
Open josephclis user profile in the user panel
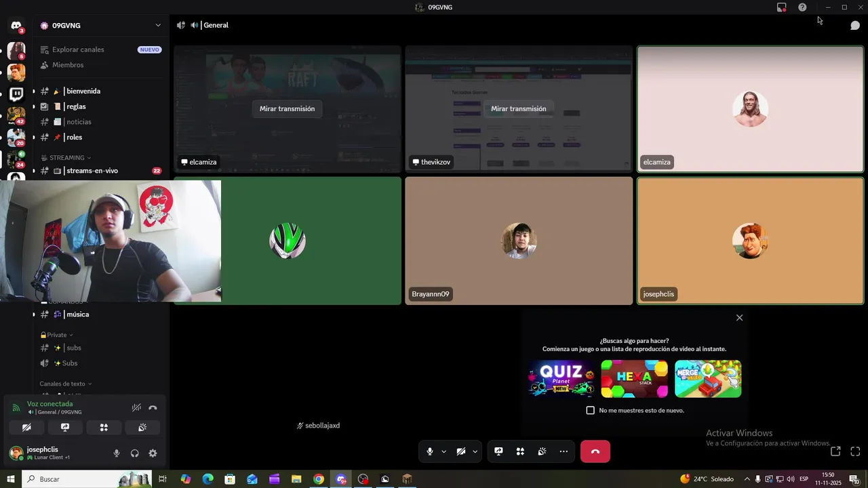(54, 453)
